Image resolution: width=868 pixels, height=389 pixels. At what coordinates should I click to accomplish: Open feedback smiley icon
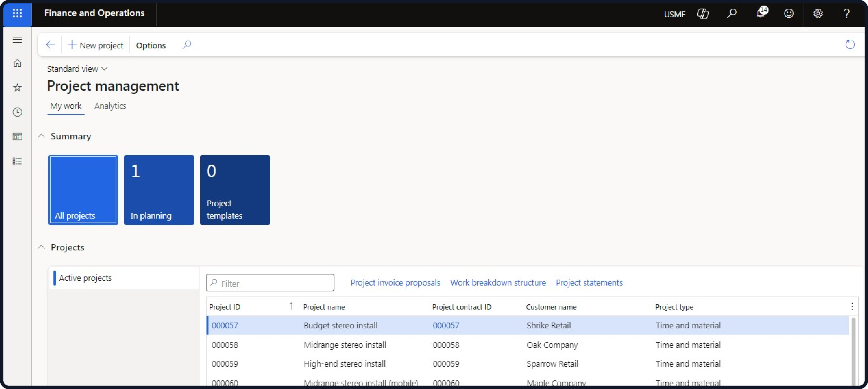(x=789, y=13)
